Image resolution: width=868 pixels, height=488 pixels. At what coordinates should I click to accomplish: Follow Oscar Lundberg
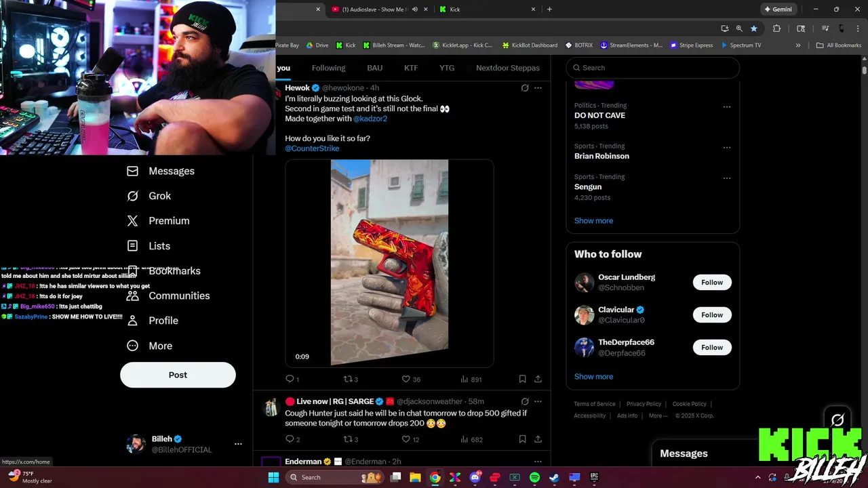pos(712,282)
